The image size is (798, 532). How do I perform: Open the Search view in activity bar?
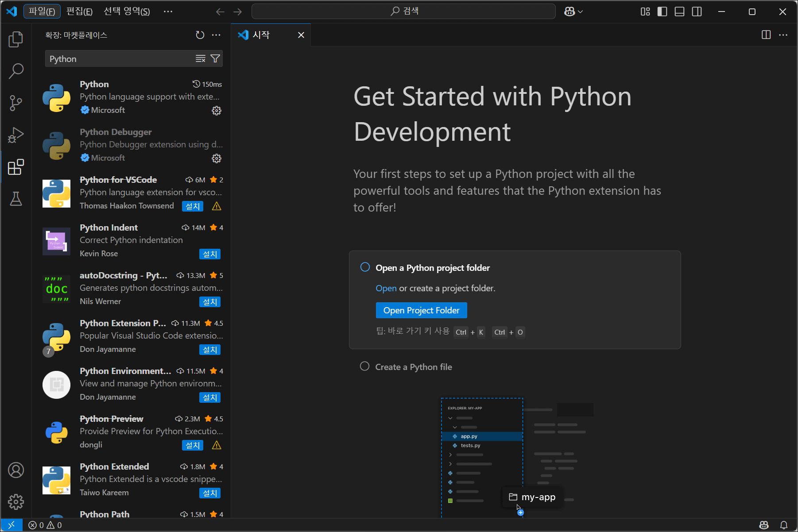pyautogui.click(x=16, y=71)
